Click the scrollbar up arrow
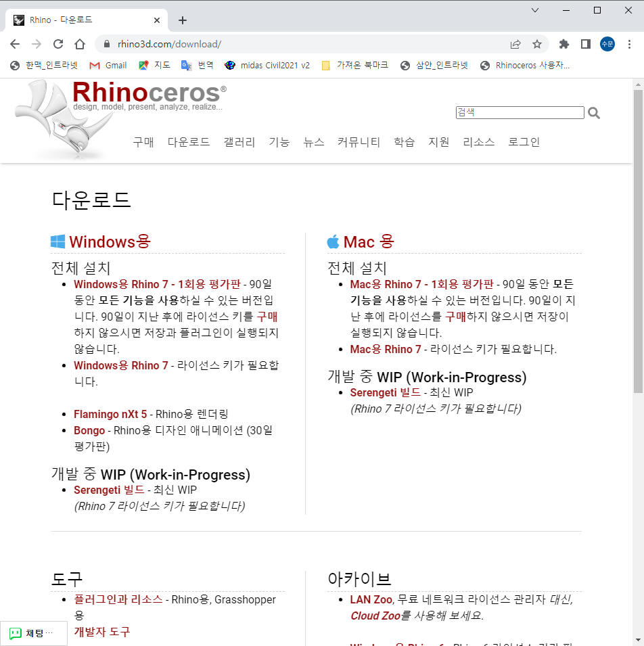Image resolution: width=644 pixels, height=646 pixels. pos(638,84)
